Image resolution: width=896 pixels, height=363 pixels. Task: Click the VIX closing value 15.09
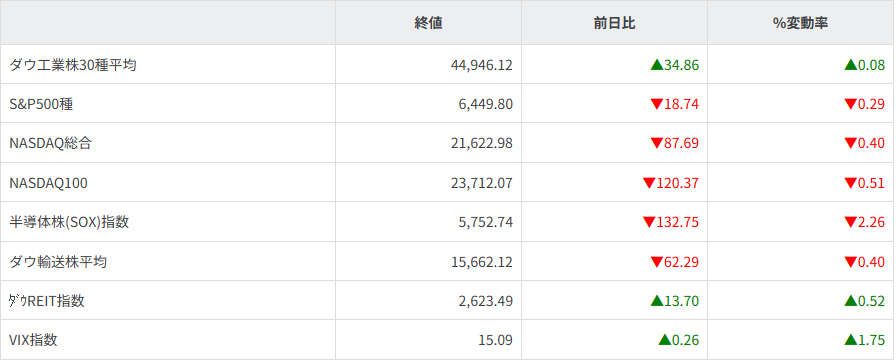(x=495, y=340)
